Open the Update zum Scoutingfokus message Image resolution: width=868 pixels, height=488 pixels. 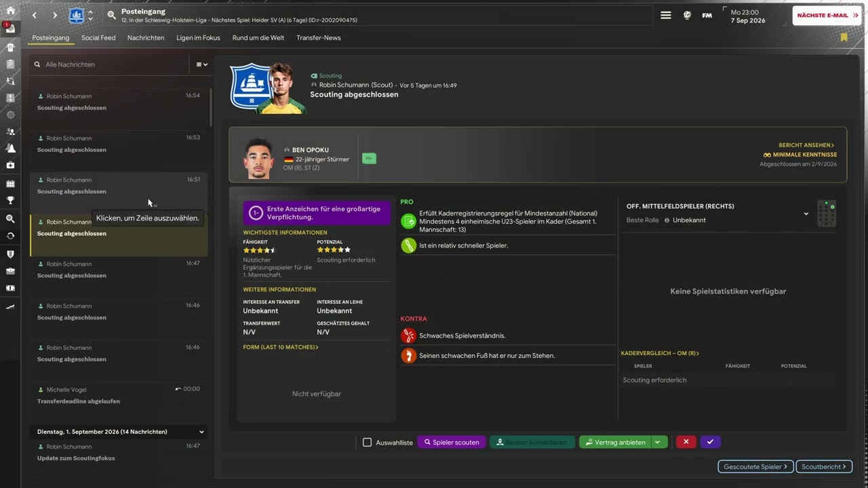coord(119,455)
